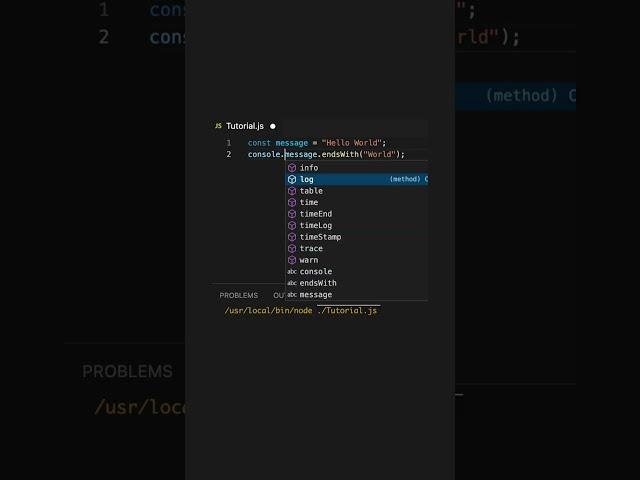The height and width of the screenshot is (480, 640).
Task: Choose the timeStamp suggestion
Action: (x=356, y=237)
